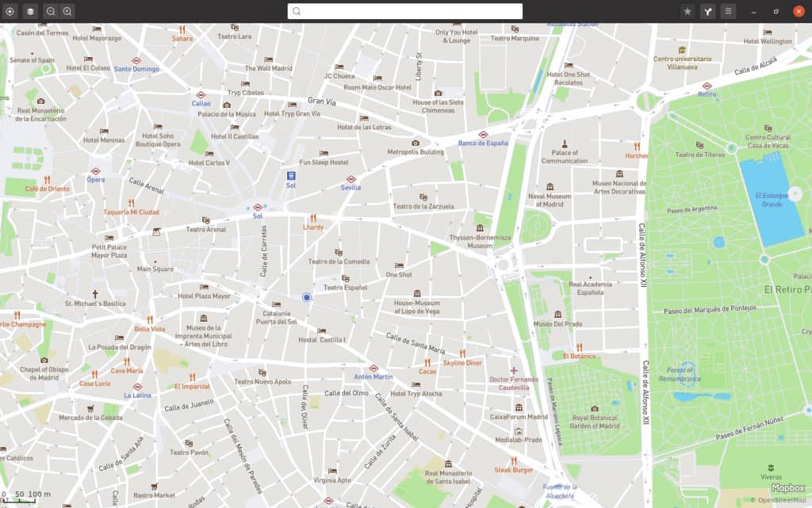This screenshot has height=508, width=812.
Task: Open the map layers selector
Action: 31,11
